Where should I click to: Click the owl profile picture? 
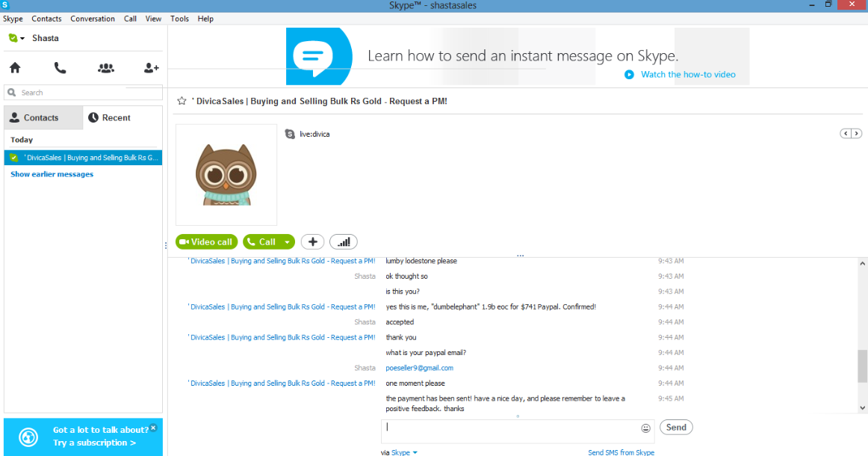click(x=226, y=174)
